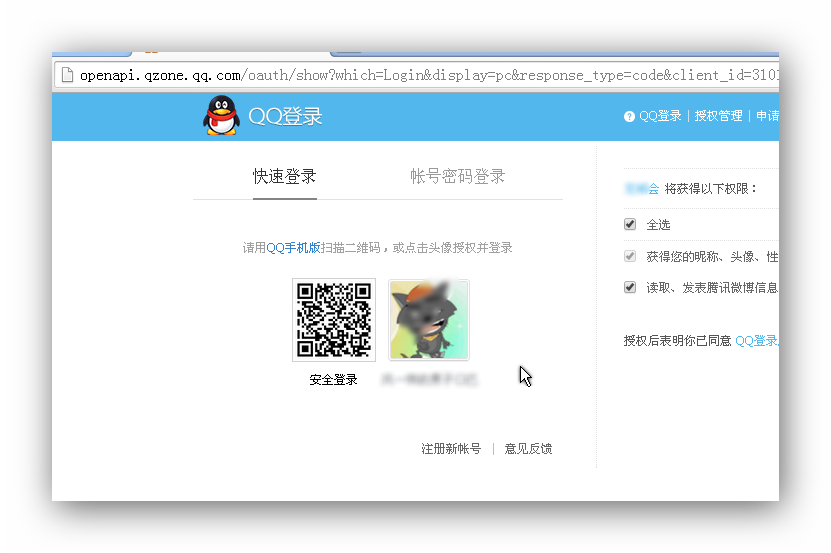
Task: Click QQ登录 title text beside the logo
Action: point(285,116)
